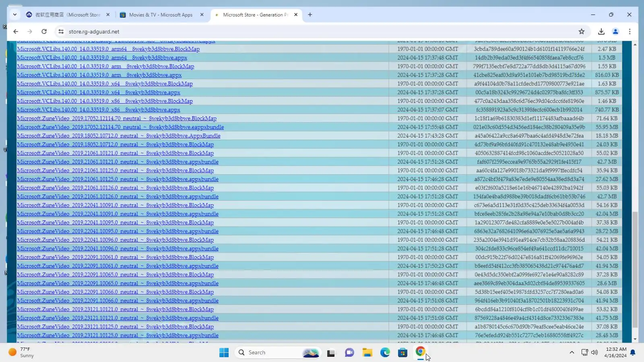644x362 pixels.
Task: Open ZuneVideo 2019.22041.10095.0 appxbundle link
Action: 118,231
